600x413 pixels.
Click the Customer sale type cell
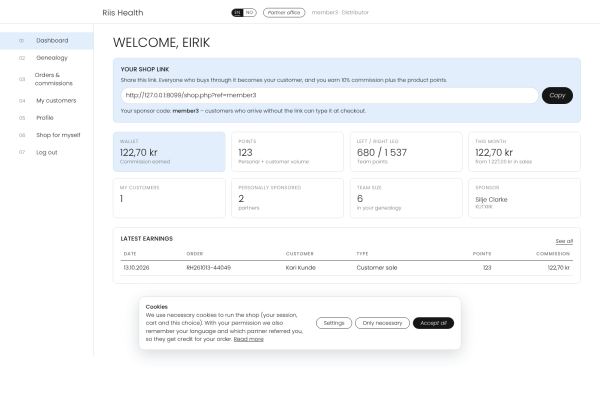(x=377, y=268)
